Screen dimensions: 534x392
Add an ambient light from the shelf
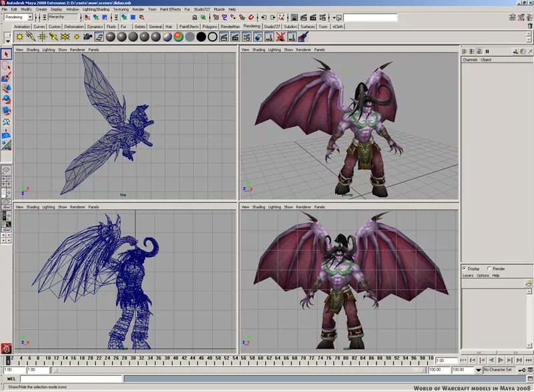pyautogui.click(x=20, y=37)
